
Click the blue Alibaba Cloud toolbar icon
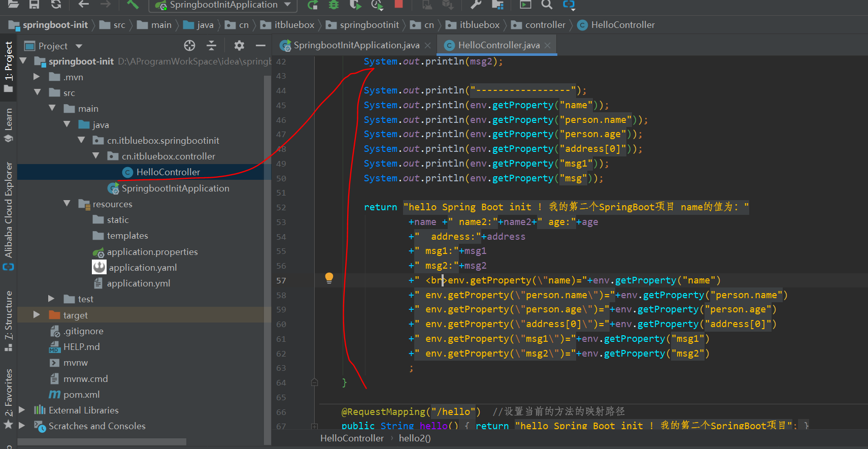click(x=569, y=5)
